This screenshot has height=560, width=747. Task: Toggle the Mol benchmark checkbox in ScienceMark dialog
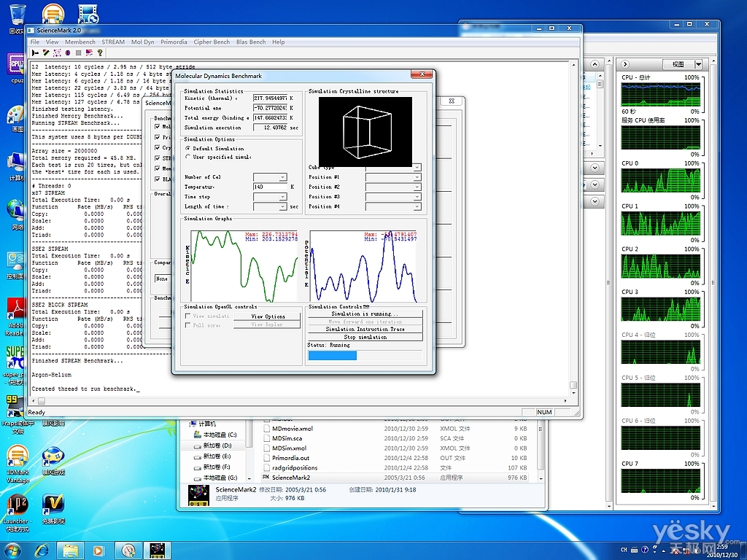(158, 127)
